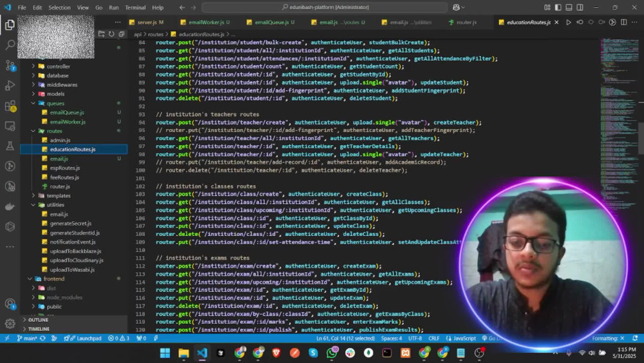Create new folder in Explorer
Screen dimensions: 644x363
tap(102, 34)
